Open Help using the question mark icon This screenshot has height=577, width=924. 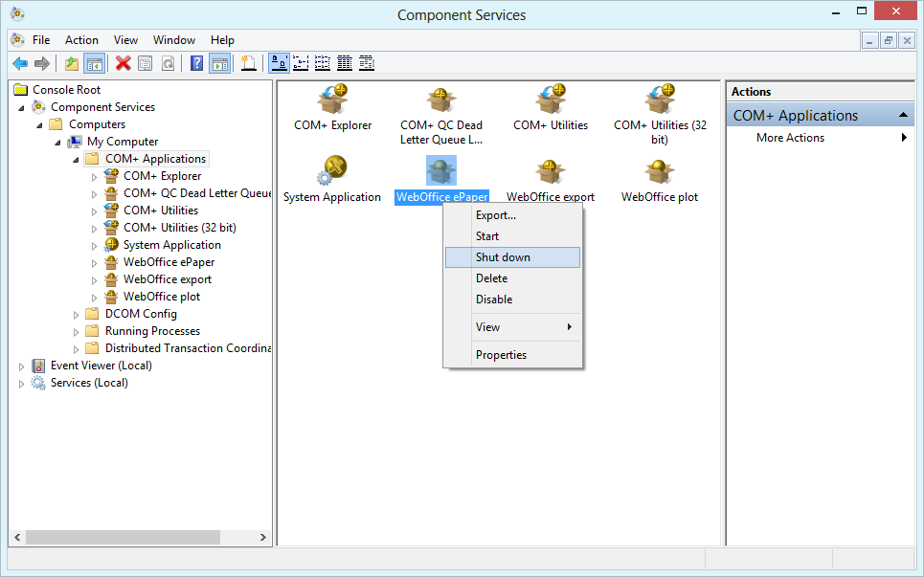point(195,63)
